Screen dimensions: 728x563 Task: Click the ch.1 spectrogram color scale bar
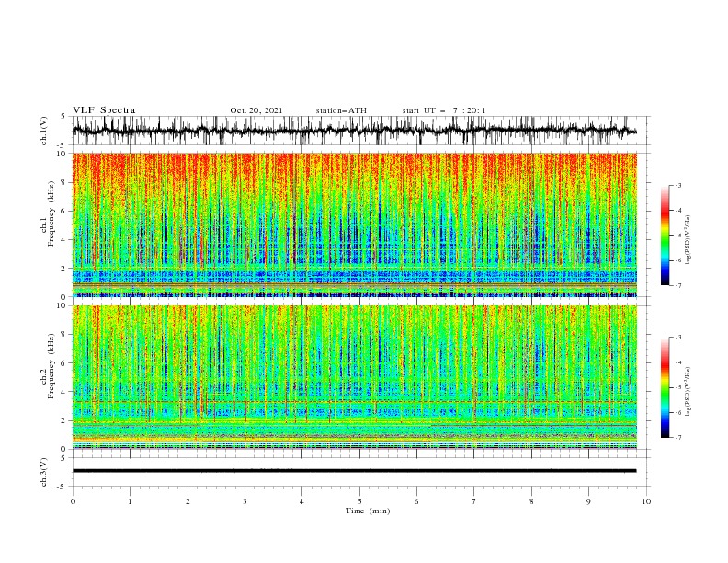coord(665,236)
